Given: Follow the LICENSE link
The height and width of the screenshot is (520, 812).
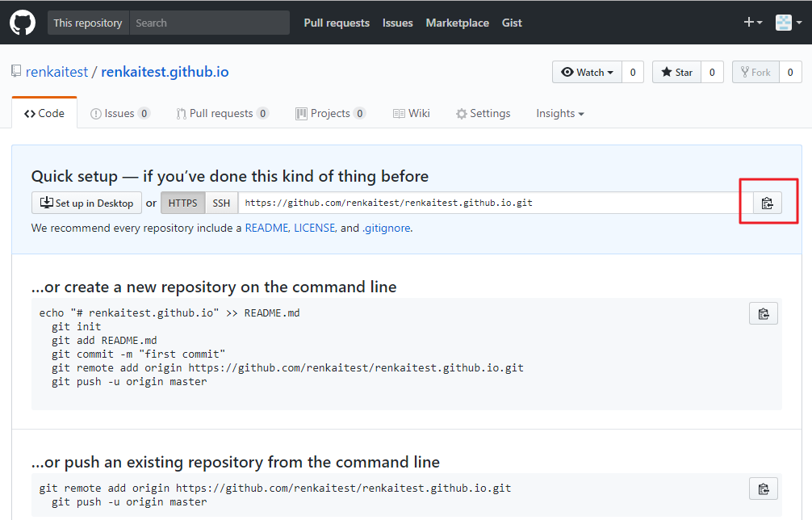Looking at the screenshot, I should point(315,228).
